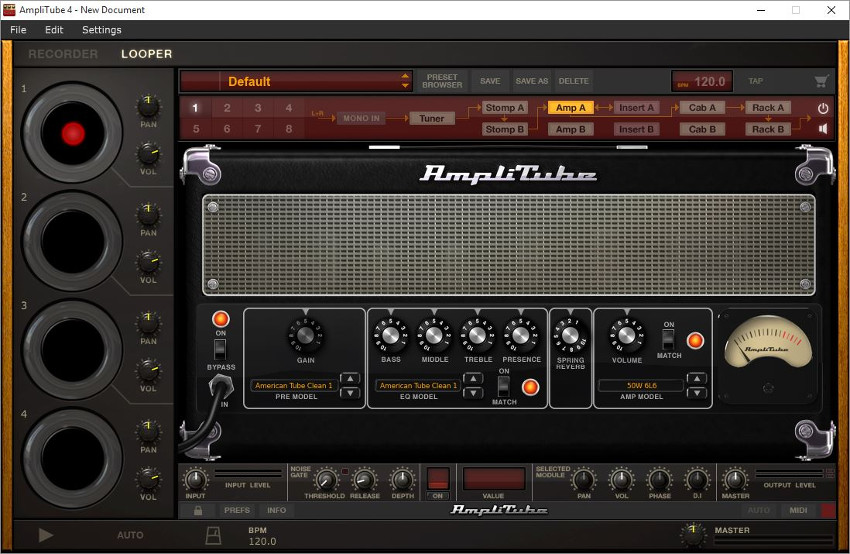Click the amp power ON lamp

[221, 319]
